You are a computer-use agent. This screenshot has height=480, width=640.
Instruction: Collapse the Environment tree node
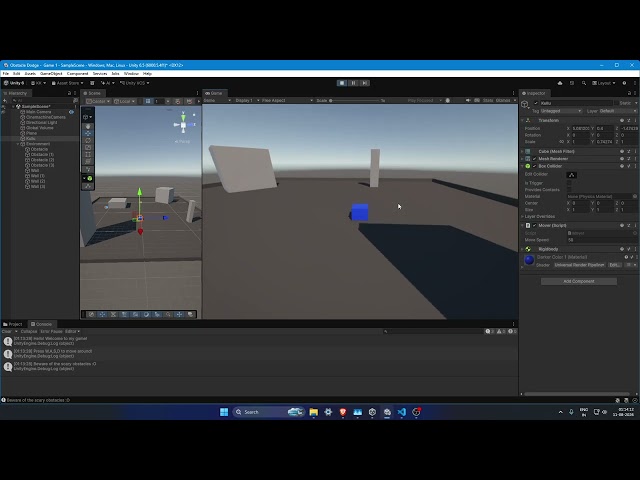point(18,144)
